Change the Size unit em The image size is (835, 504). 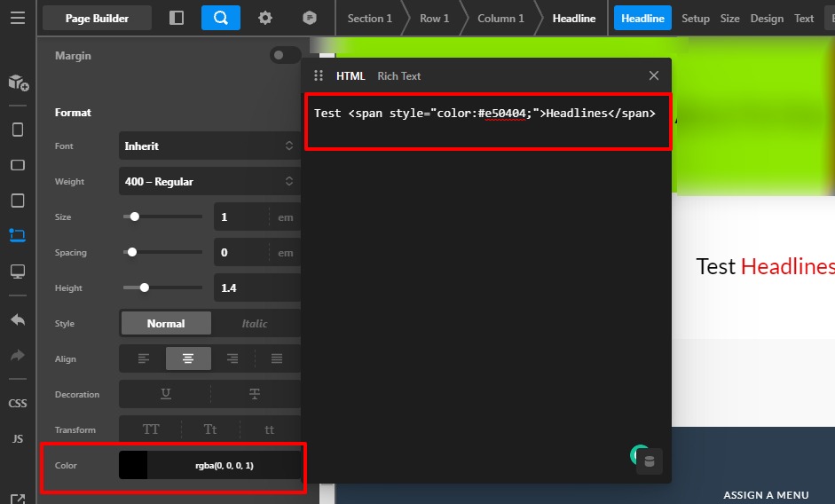click(x=286, y=217)
